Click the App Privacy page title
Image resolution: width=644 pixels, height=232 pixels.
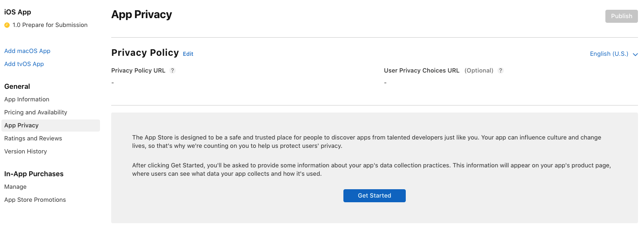click(141, 15)
